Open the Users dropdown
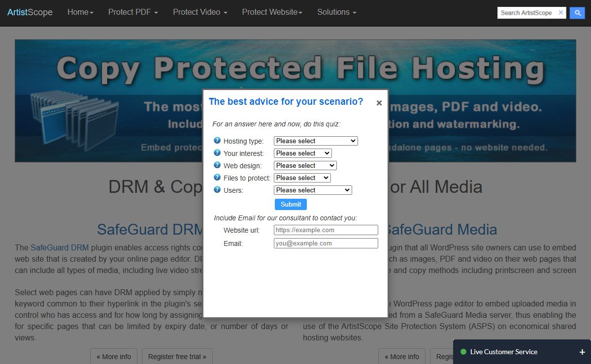This screenshot has width=591, height=364. click(x=313, y=190)
